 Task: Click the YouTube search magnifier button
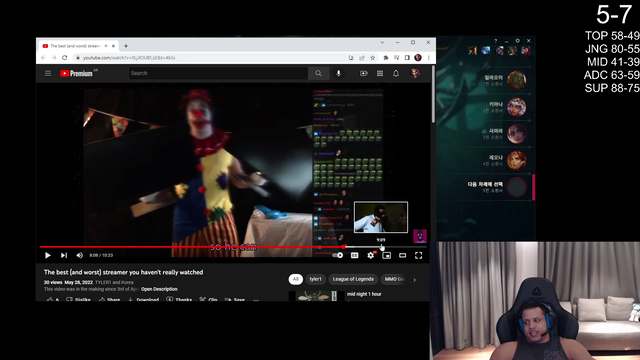coord(318,73)
